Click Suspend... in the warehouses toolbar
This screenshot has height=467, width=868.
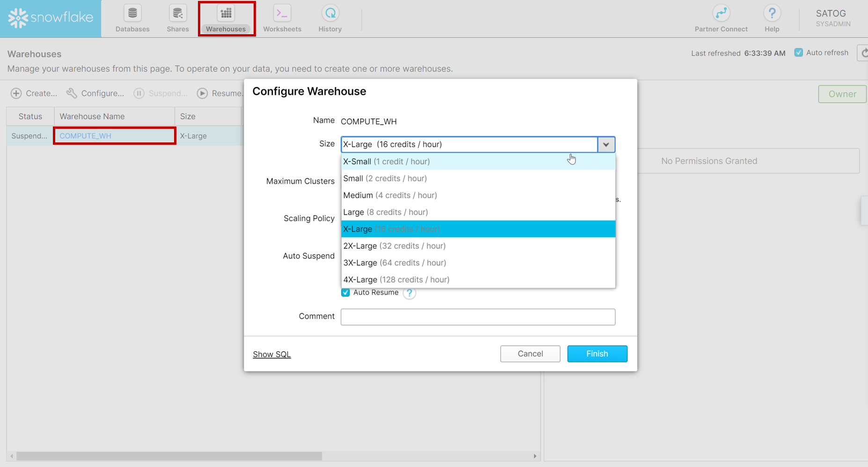tap(160, 93)
